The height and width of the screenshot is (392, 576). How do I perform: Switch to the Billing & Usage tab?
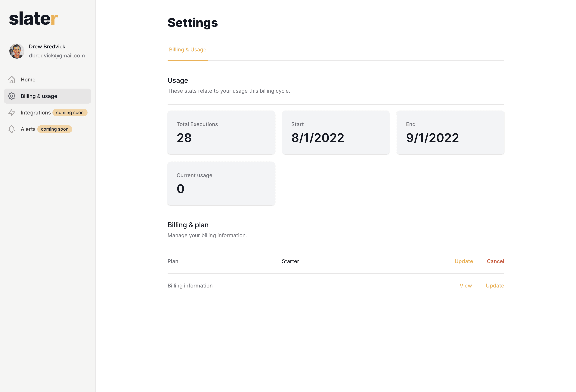tap(188, 50)
